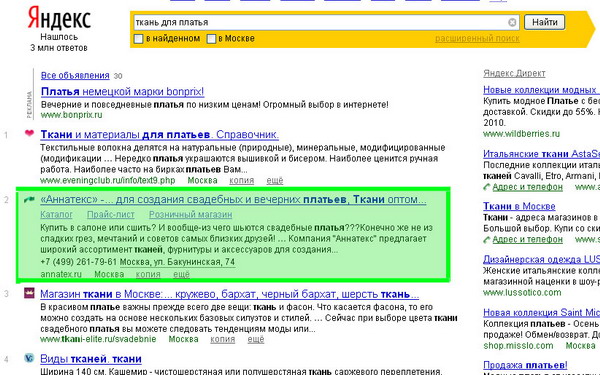Open ad 'Дизайнерская одежда'
The image size is (600, 375).
tap(541, 259)
